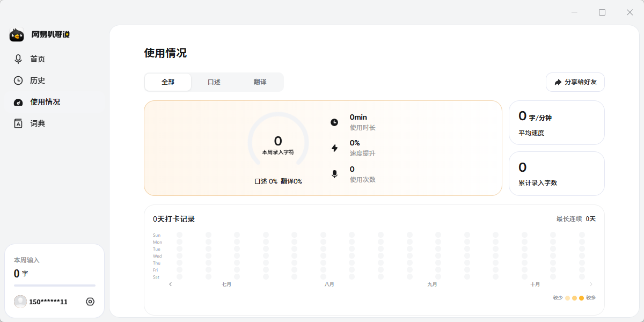The height and width of the screenshot is (322, 644).
Task: Open settings via the gear icon
Action: (90, 302)
